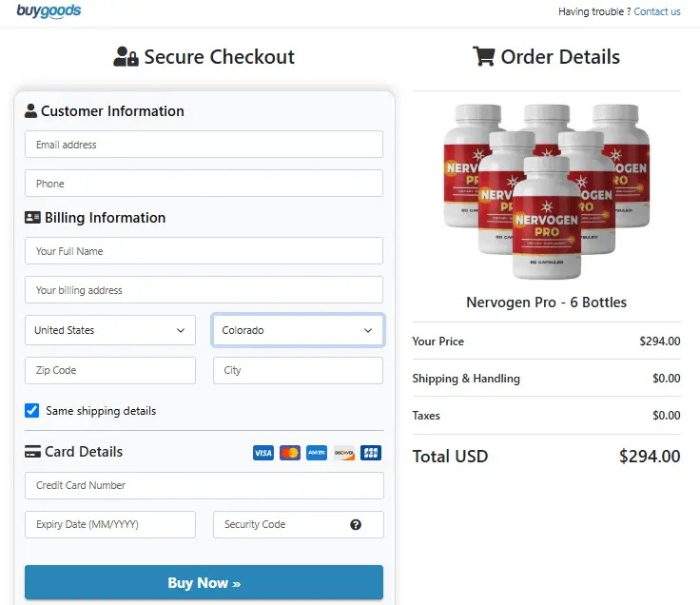Click the Mastercard icon

[x=290, y=453]
